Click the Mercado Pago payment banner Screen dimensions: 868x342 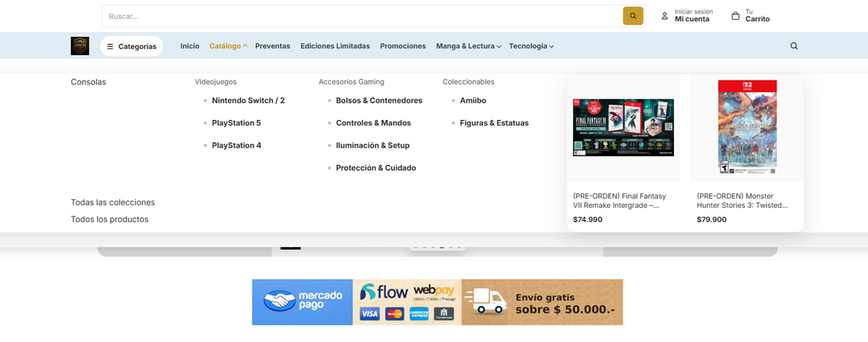click(302, 302)
